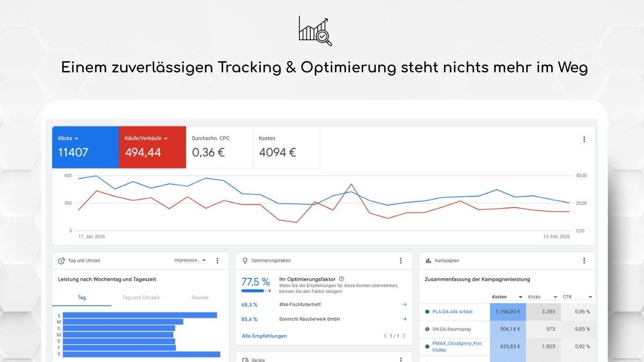Click the 11407 clicks total
The image size is (644, 362).
point(73,152)
